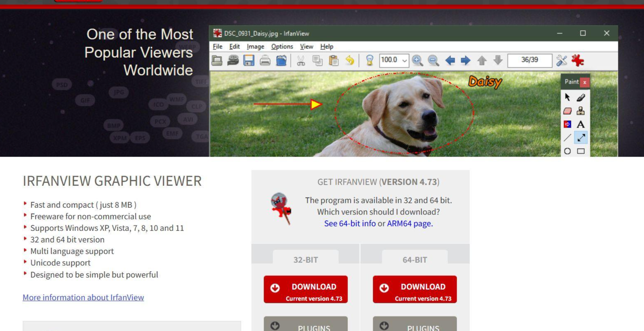Open More information about IrfanView link
Viewport: 644px width, 331px height.
83,297
